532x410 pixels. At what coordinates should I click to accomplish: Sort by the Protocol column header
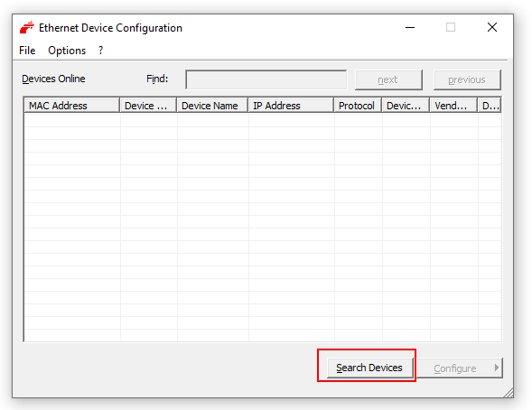click(358, 106)
